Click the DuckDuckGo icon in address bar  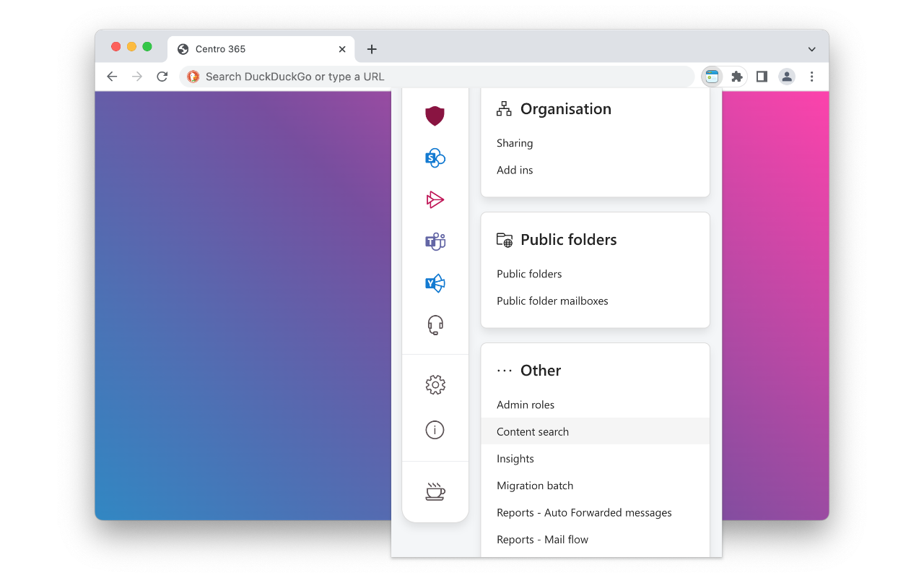(x=193, y=77)
